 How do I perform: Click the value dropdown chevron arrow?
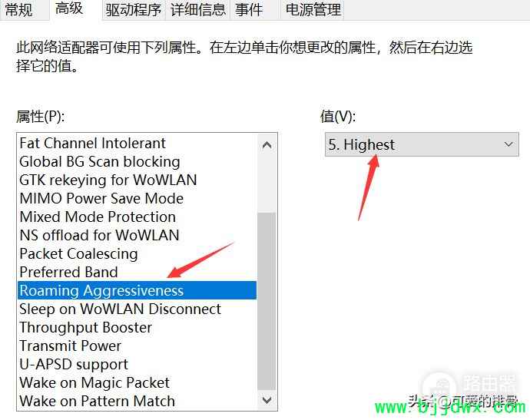[x=508, y=144]
